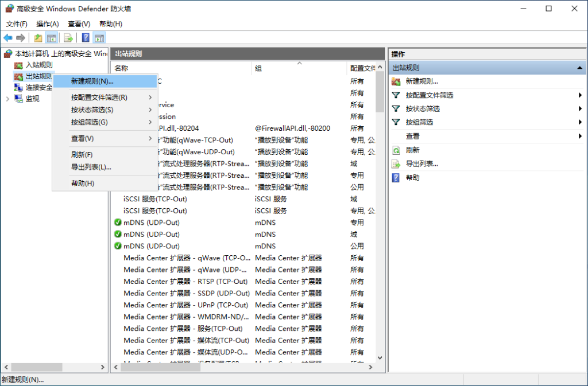Click the Back navigation arrow in the toolbar

click(x=8, y=37)
